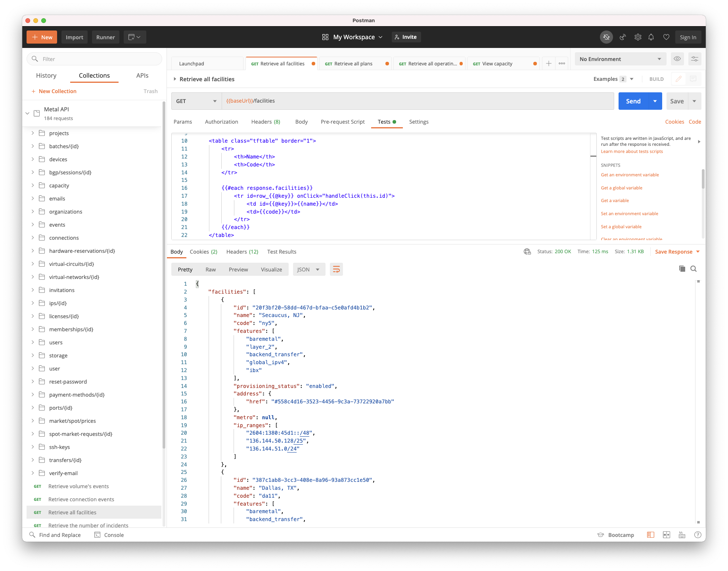Screen dimensions: 728x571
Task: Switch to single pane layout icon
Action: tap(651, 535)
